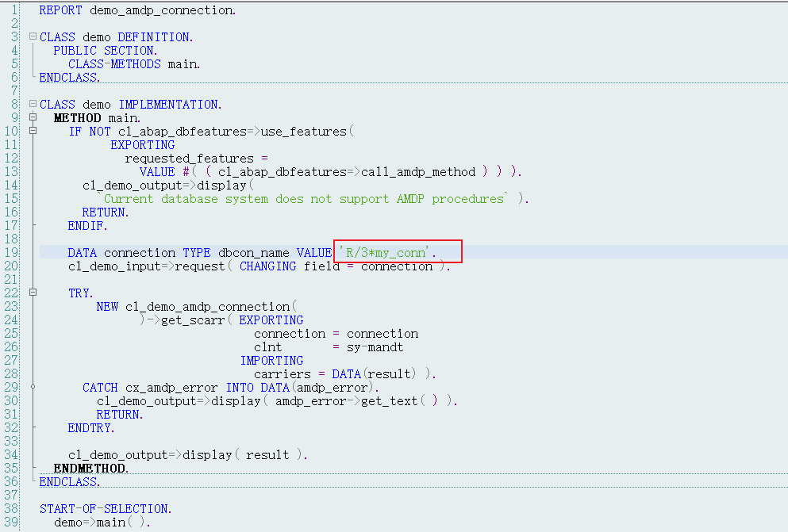Click 'carriers' parameter on line 28

pos(283,374)
